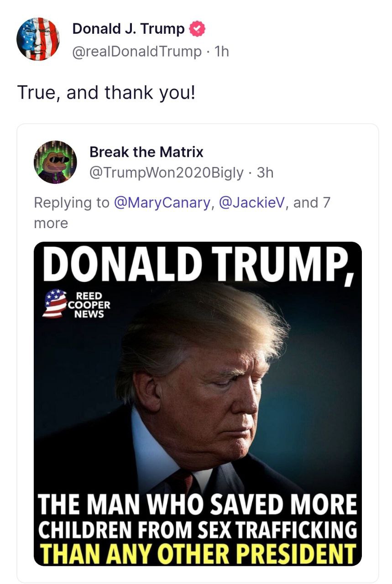Open the Break the Matrix frog avatar
Image resolution: width=392 pixels, height=584 pixels.
(x=55, y=162)
